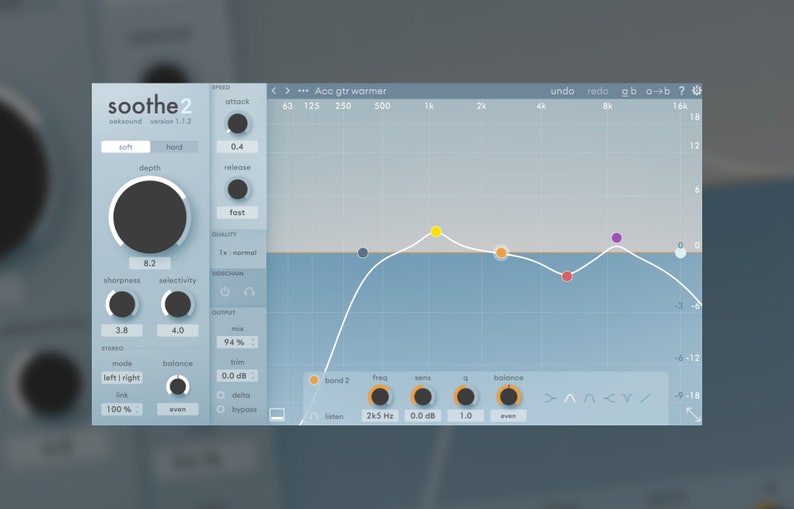Enable the bypass radio button
Viewport: 794px width, 509px height.
(x=221, y=409)
